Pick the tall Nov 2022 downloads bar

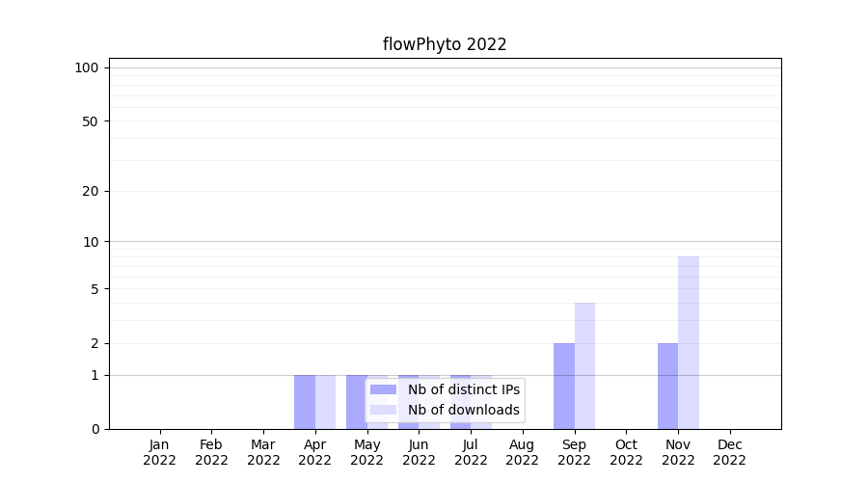click(x=689, y=342)
